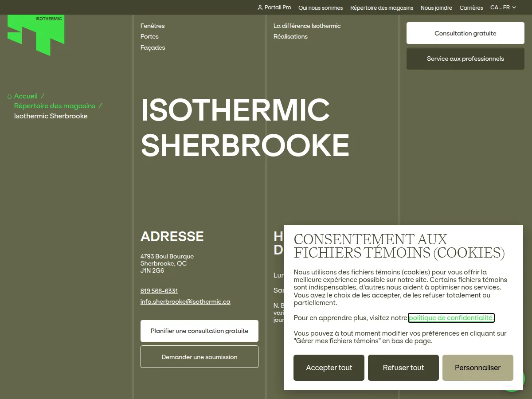Go to Répertoire des magasins in top bar
Screen dimensions: 532x399
coord(382,8)
